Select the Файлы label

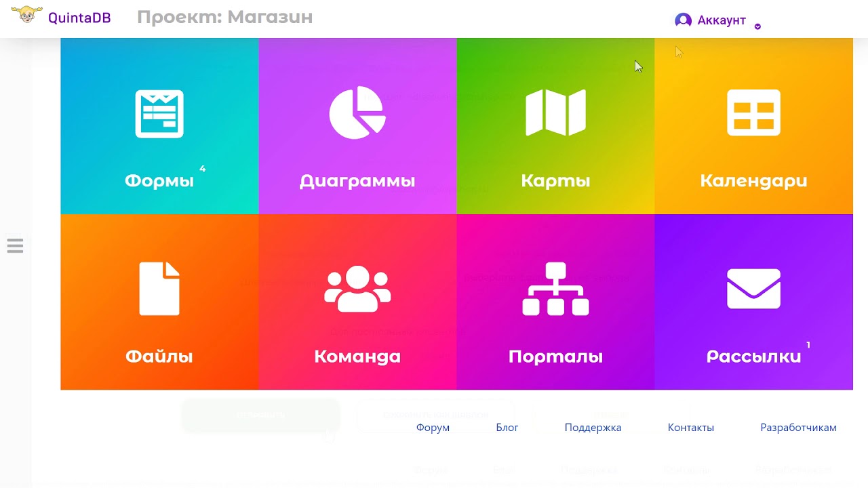click(x=159, y=357)
